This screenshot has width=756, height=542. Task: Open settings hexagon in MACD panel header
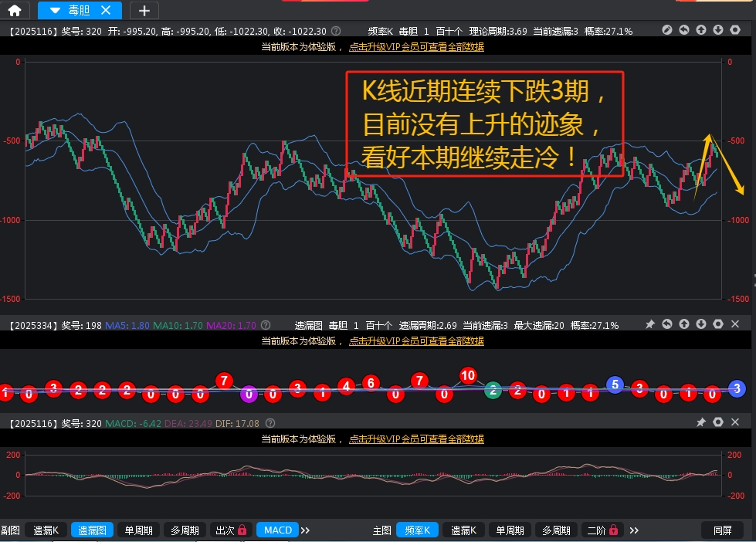coord(718,422)
